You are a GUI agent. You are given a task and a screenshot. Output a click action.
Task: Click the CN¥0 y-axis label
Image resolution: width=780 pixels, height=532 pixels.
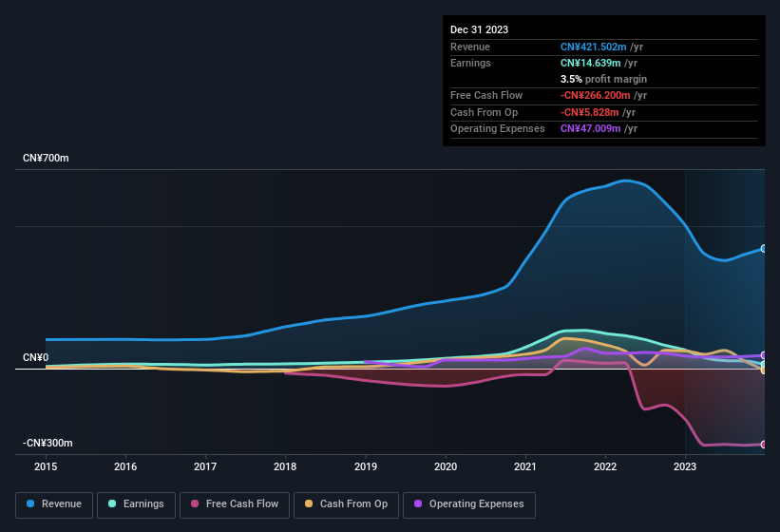pos(36,358)
